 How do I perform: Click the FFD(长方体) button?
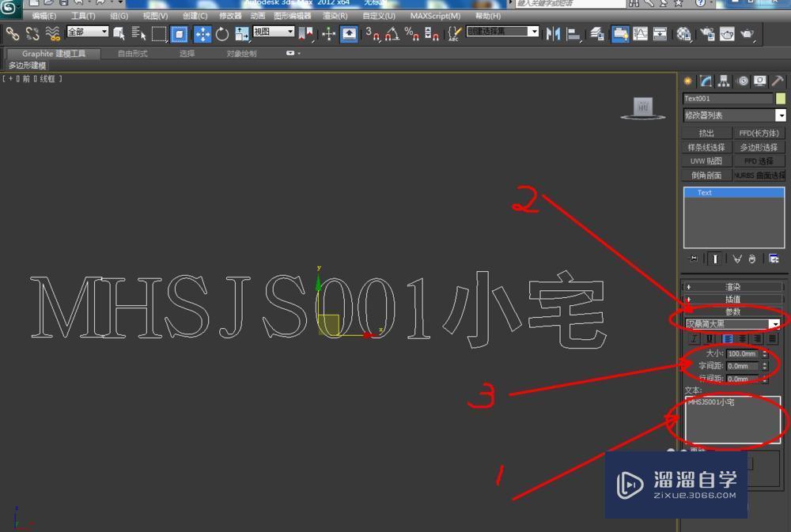click(757, 132)
